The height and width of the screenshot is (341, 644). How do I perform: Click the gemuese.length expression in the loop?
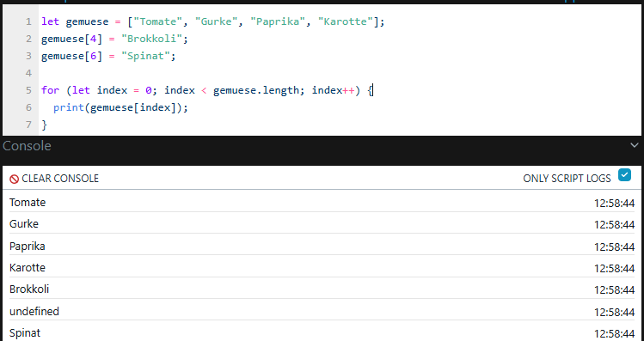[256, 90]
